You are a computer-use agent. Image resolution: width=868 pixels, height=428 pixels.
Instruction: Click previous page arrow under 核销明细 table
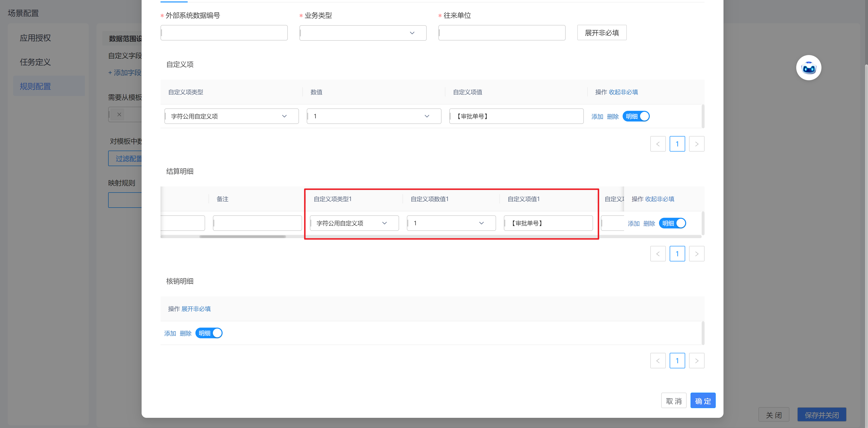point(657,361)
